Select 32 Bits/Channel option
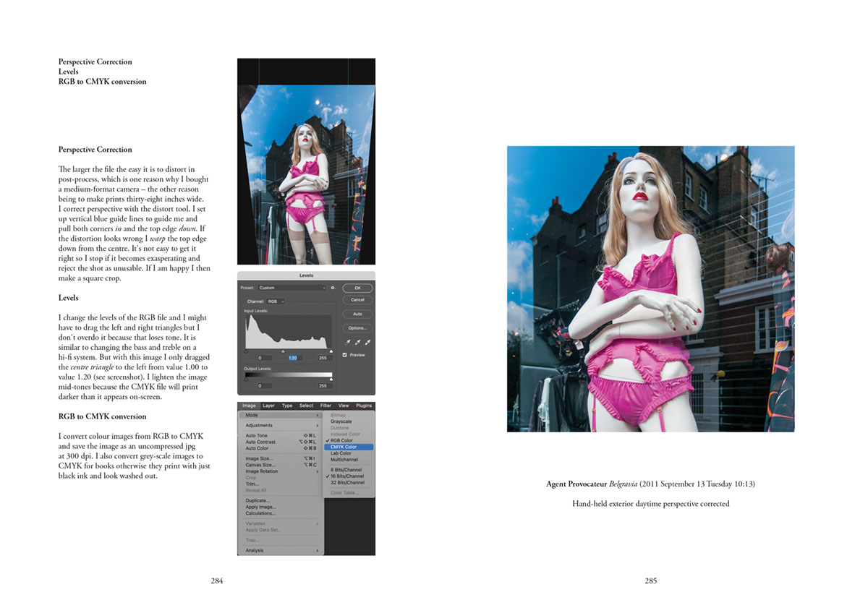Viewport: 868px width, 613px height. tap(347, 483)
